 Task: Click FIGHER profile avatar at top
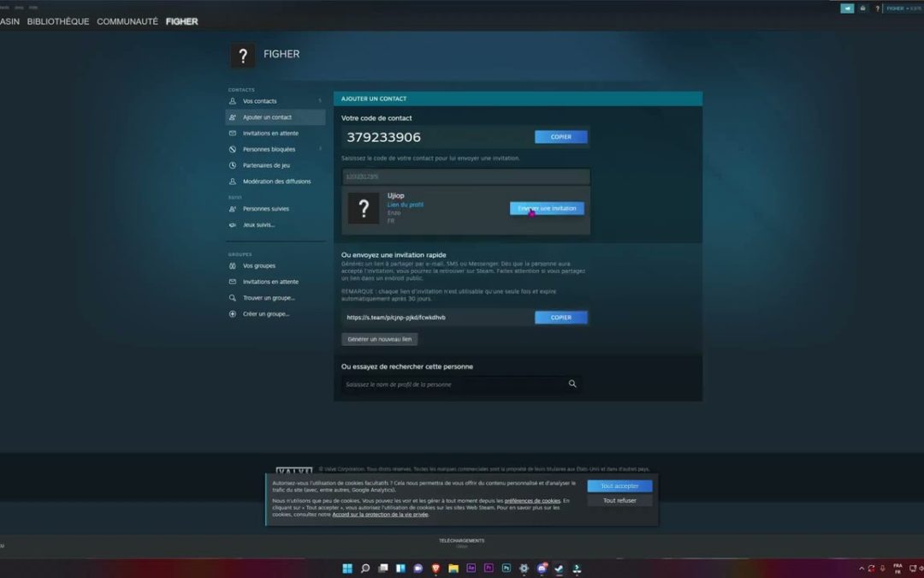pyautogui.click(x=242, y=56)
